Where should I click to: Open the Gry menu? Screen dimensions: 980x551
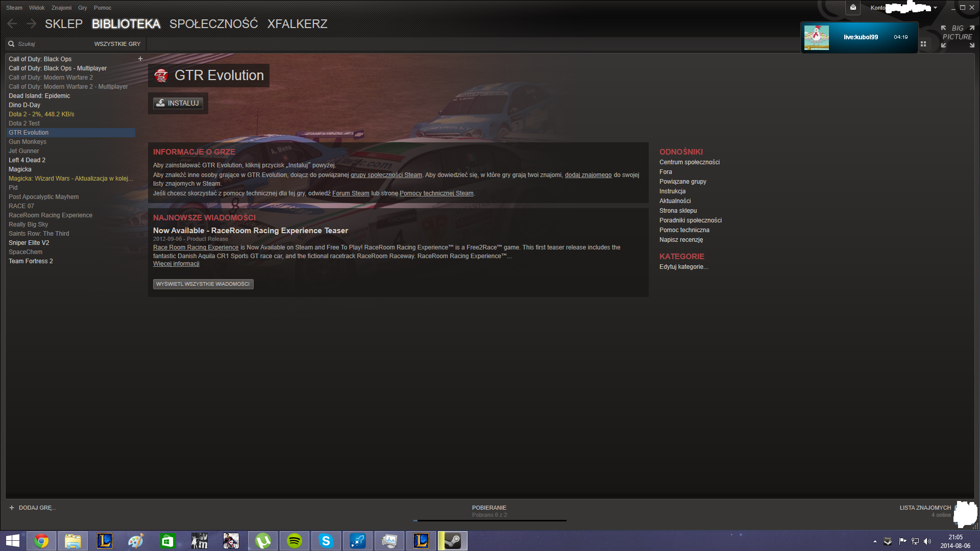pos(83,8)
